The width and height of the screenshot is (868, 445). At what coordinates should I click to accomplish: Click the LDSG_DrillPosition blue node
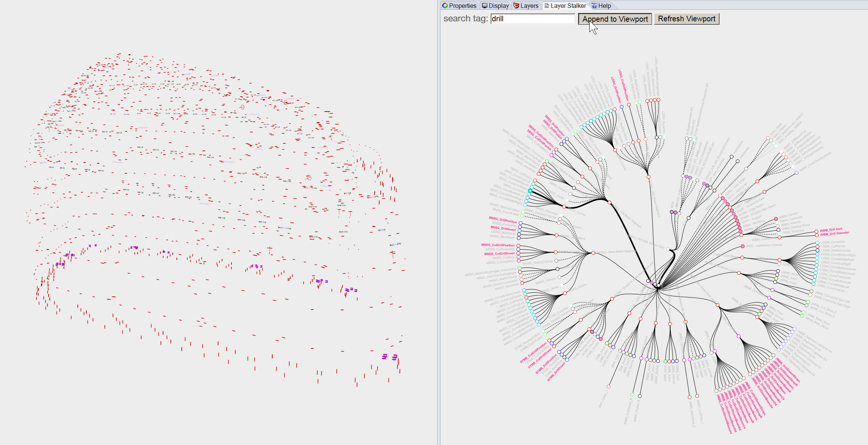pos(622,107)
